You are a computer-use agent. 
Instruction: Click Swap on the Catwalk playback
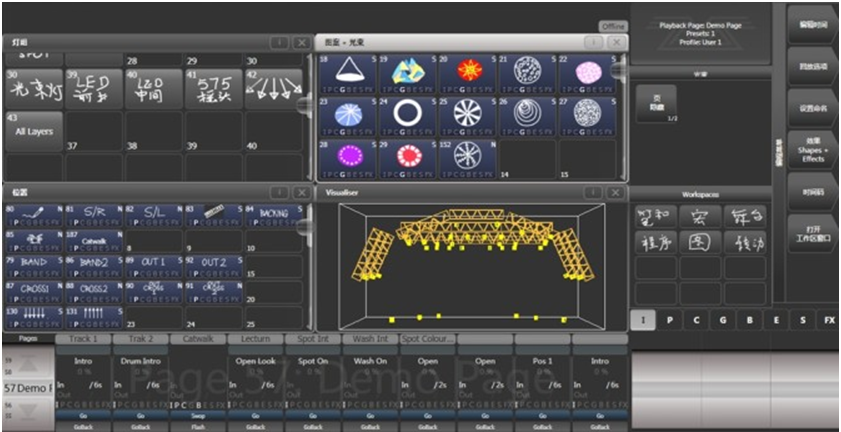point(198,415)
